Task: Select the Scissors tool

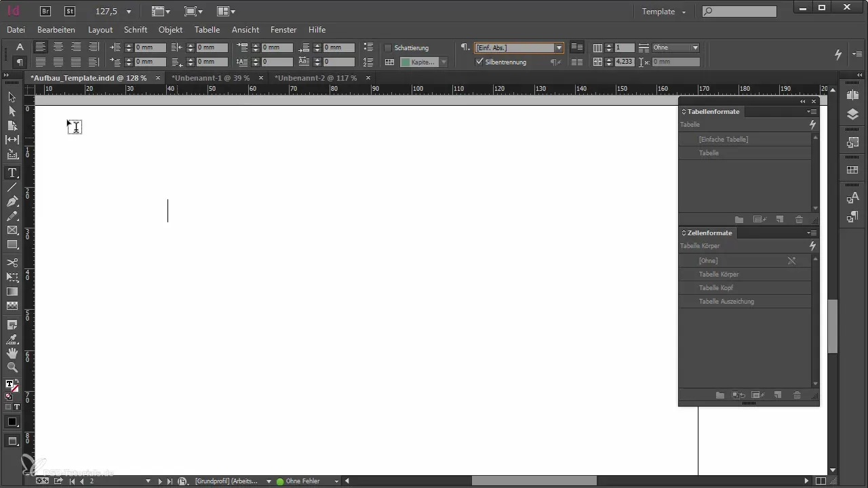Action: 12,262
